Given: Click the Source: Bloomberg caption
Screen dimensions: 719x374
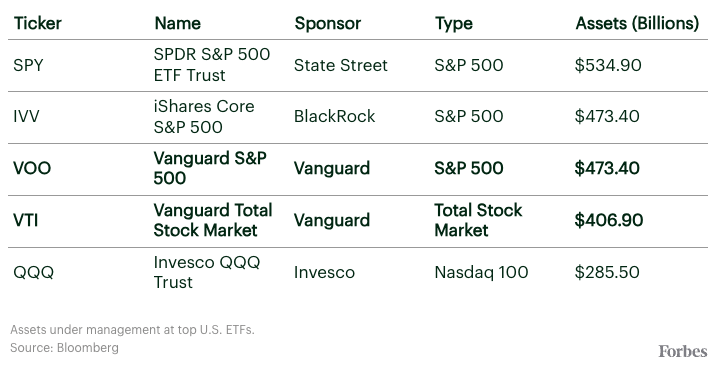Looking at the screenshot, I should click(x=64, y=348).
